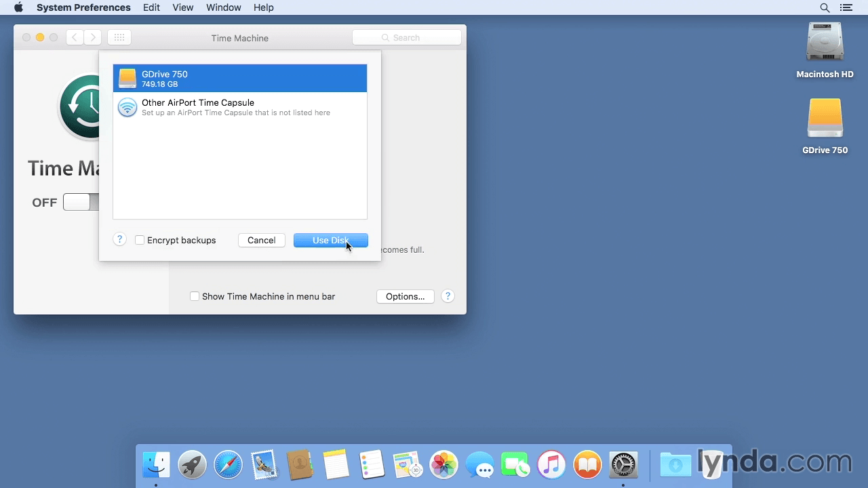Toggle the Time Machine OFF/ON switch
Image resolution: width=868 pixels, height=488 pixels.
pyautogui.click(x=81, y=202)
